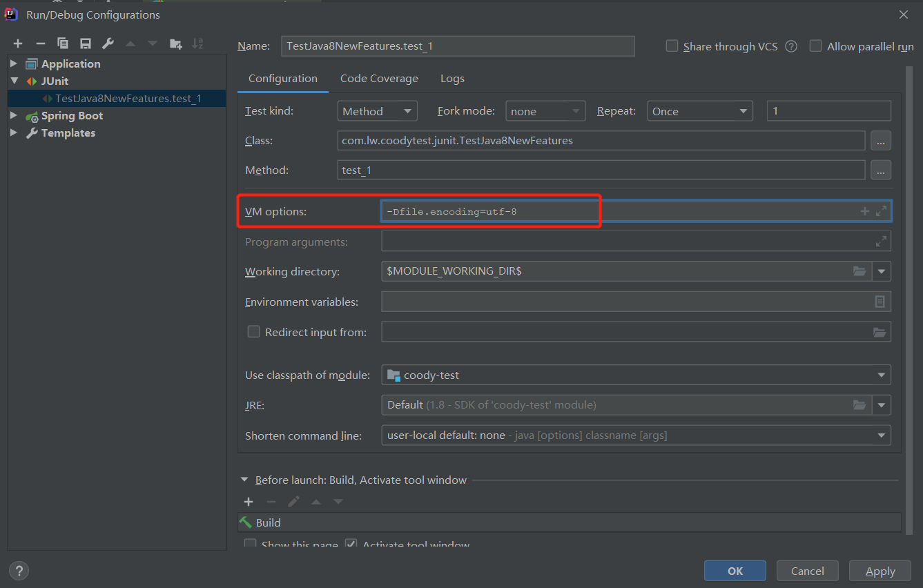Edit environment variables list icon
The width and height of the screenshot is (923, 588).
[880, 302]
